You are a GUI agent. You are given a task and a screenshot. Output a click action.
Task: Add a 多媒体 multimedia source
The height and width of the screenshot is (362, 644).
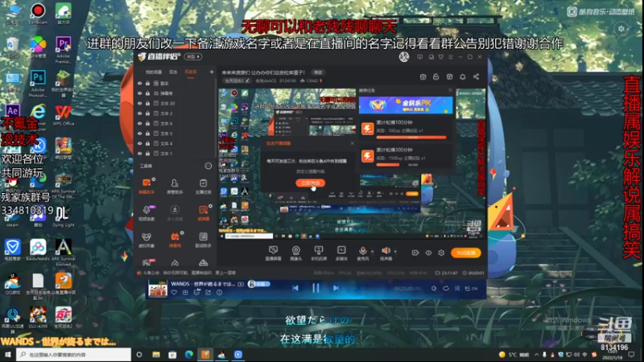tap(341, 253)
